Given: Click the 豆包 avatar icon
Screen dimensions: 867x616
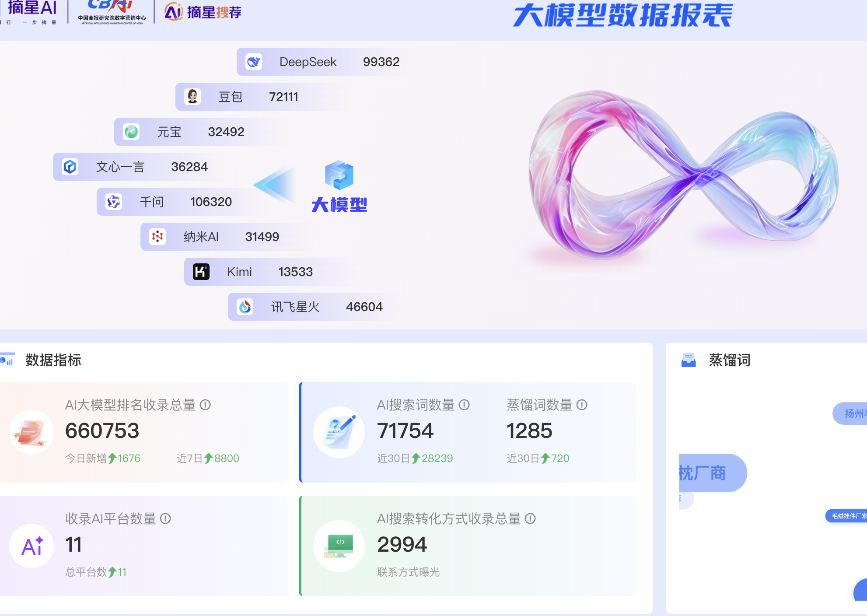Looking at the screenshot, I should tap(192, 97).
